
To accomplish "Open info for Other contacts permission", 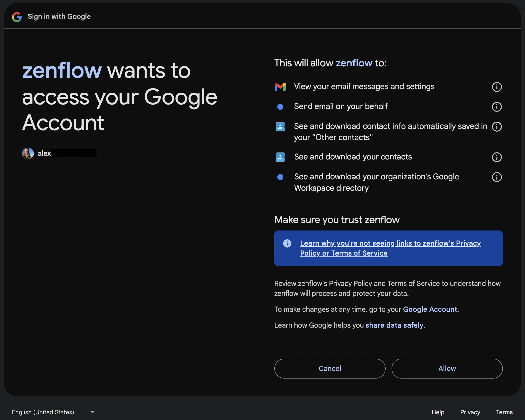I will (x=497, y=127).
